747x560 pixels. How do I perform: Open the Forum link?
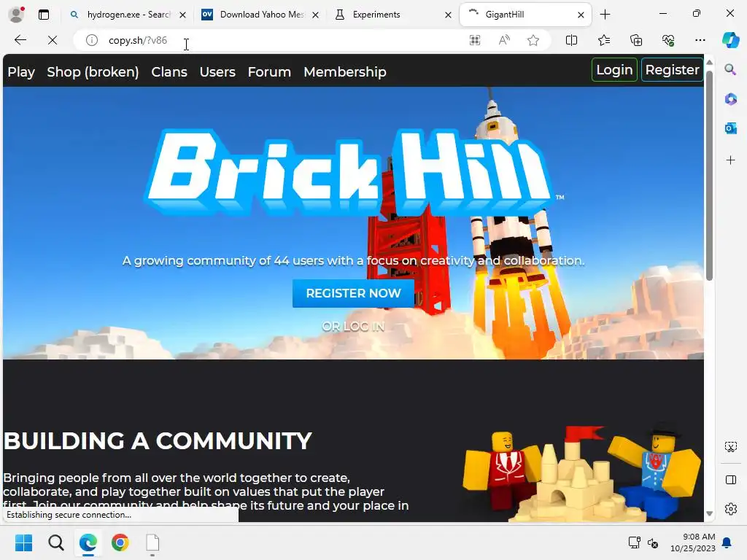269,72
